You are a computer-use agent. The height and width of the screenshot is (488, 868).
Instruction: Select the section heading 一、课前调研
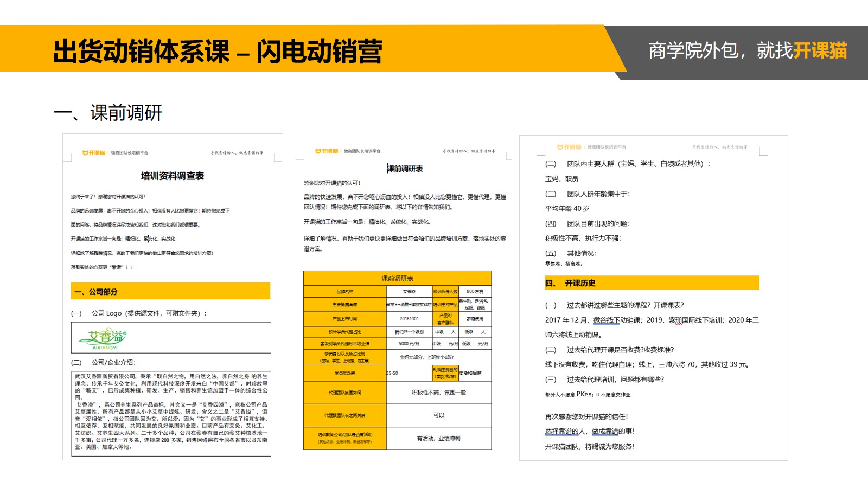point(108,113)
